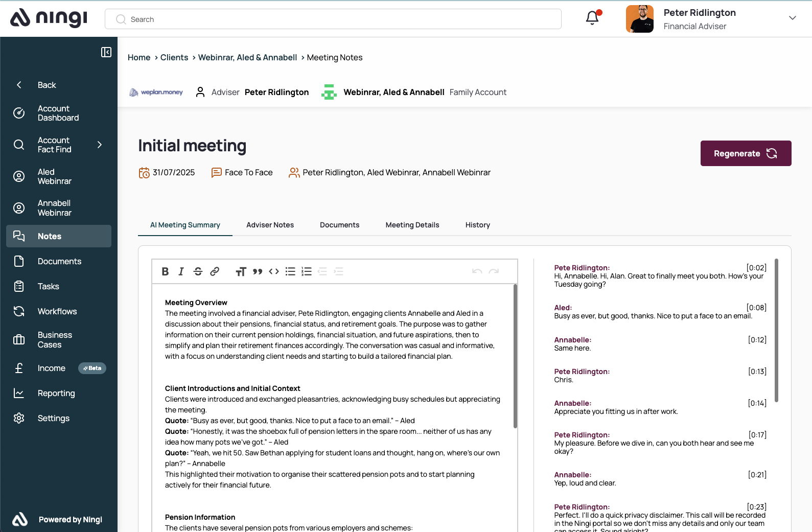The width and height of the screenshot is (812, 532).
Task: Open the Meeting Details tab
Action: tap(412, 225)
